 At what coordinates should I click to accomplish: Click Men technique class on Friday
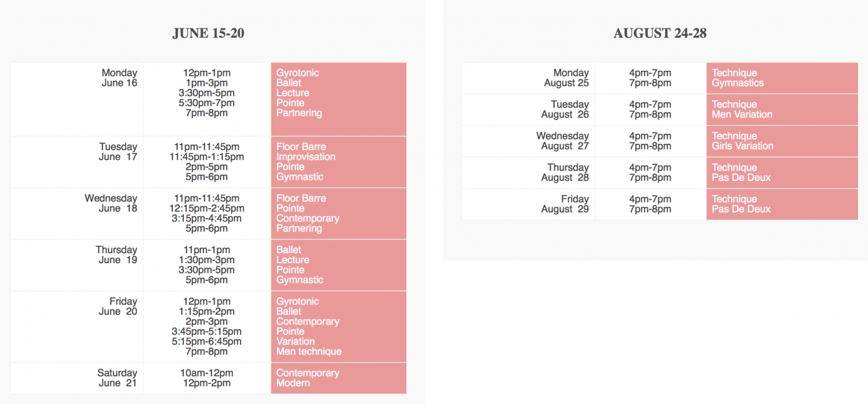pos(309,352)
